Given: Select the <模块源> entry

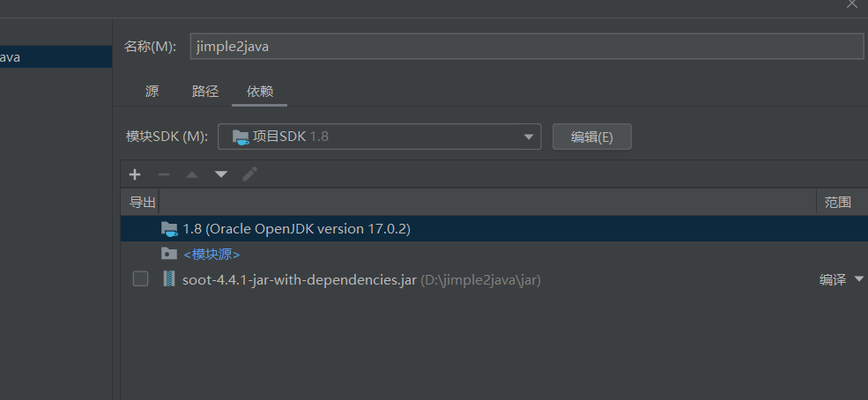Looking at the screenshot, I should click(211, 254).
